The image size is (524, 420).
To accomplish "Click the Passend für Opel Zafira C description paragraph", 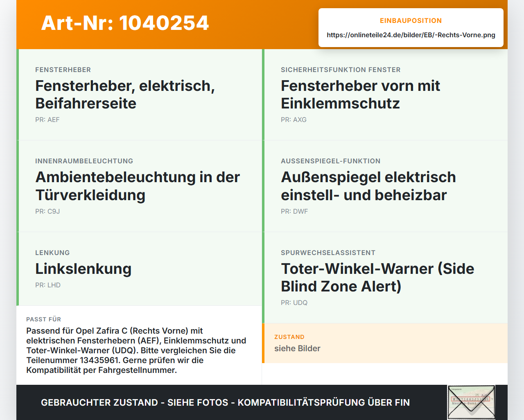I will (x=136, y=350).
